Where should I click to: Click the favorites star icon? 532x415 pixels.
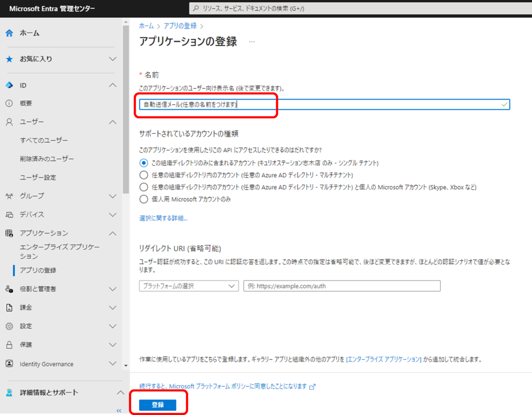pyautogui.click(x=9, y=59)
